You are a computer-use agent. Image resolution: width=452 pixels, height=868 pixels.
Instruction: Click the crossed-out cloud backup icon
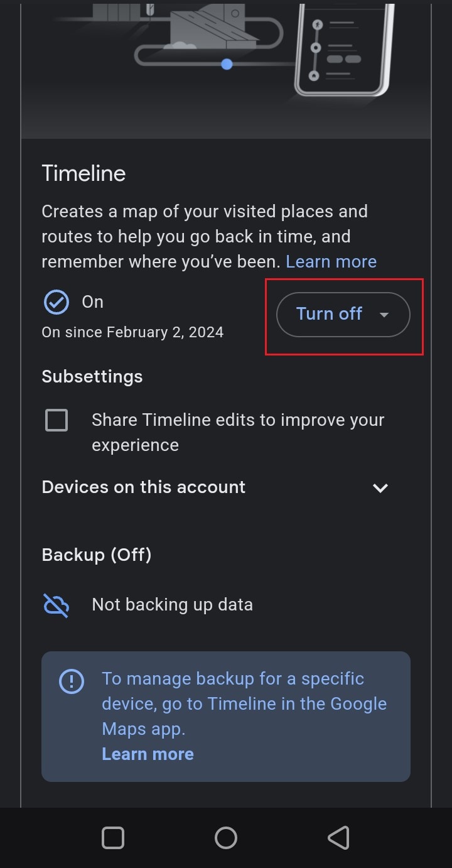click(56, 605)
